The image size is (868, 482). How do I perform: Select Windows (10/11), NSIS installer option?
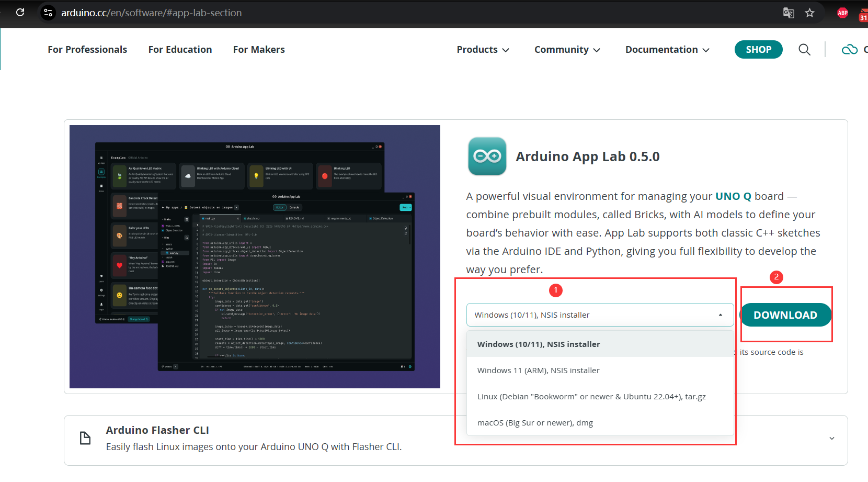600,344
